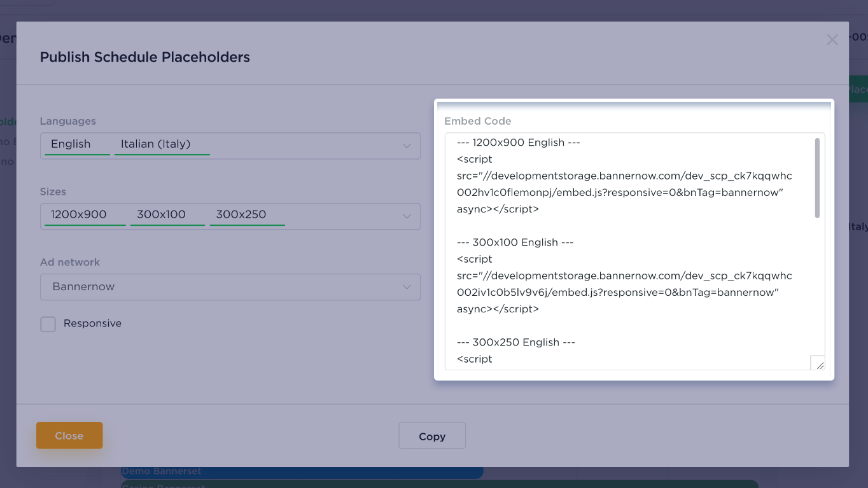
Task: Click the '--- 300x100 English ---' line
Action: tap(515, 242)
